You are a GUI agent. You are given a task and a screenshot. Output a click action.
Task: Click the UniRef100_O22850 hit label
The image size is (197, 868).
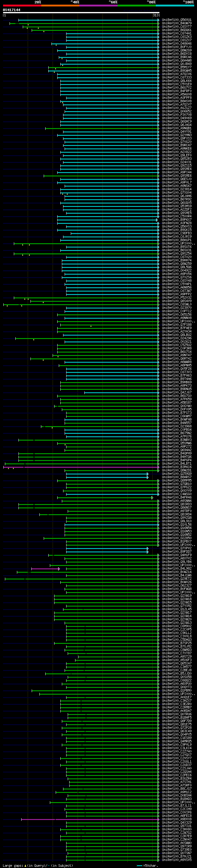[177, 538]
